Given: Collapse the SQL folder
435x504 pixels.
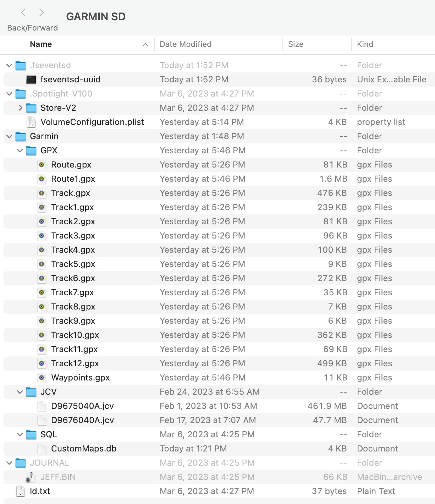Looking at the screenshot, I should (20, 434).
